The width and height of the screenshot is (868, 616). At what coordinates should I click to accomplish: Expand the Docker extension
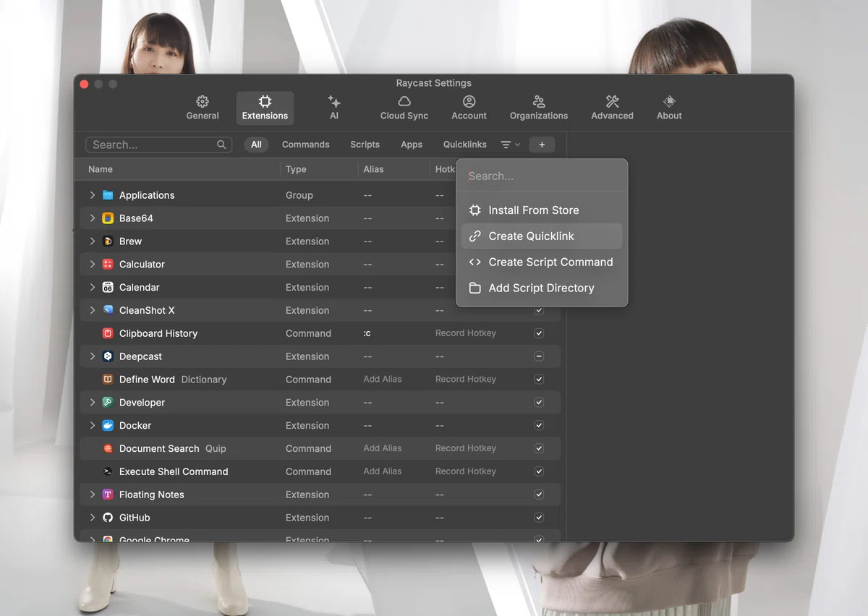[x=93, y=426]
